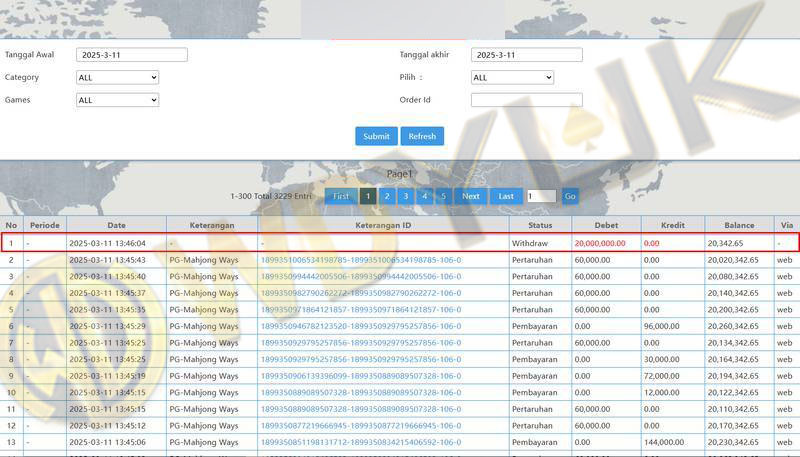Click the Pertaruhan status in row 12
800x457 pixels.
532,426
